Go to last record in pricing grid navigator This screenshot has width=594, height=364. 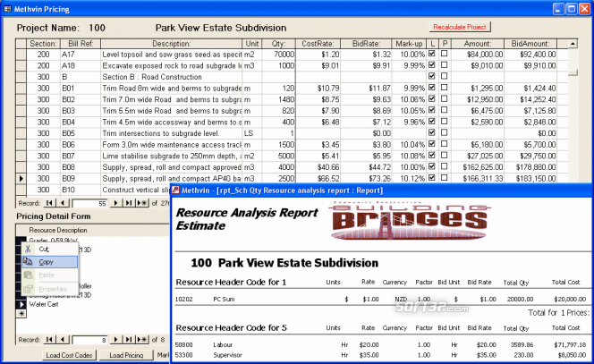coord(129,203)
